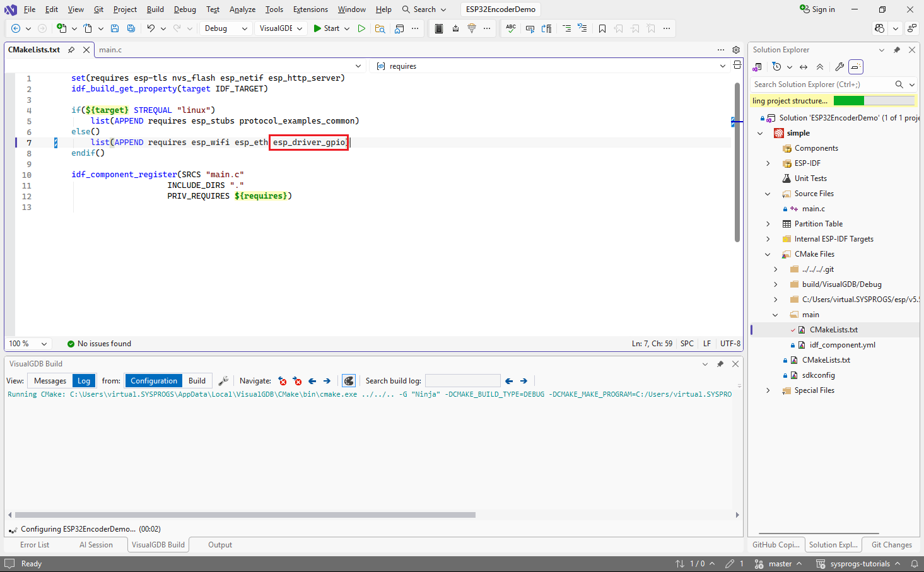Screen dimensions: 924x572
Task: Click the build log color palette icon
Action: tap(349, 381)
